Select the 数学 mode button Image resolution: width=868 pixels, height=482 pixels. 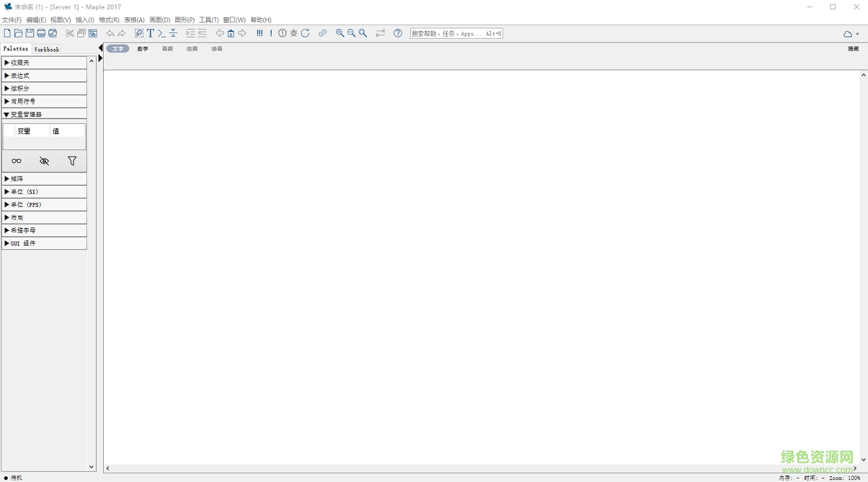[143, 49]
